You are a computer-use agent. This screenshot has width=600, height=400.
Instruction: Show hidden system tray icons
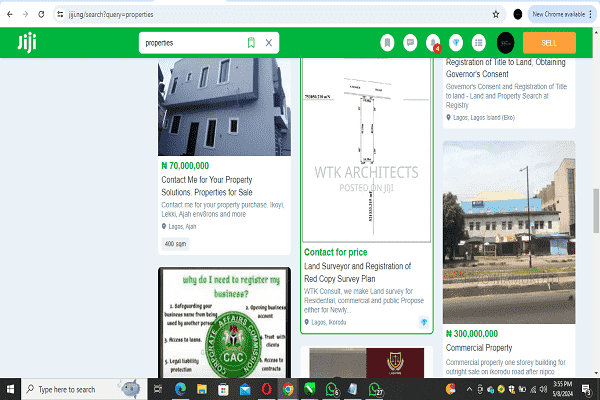(x=469, y=390)
